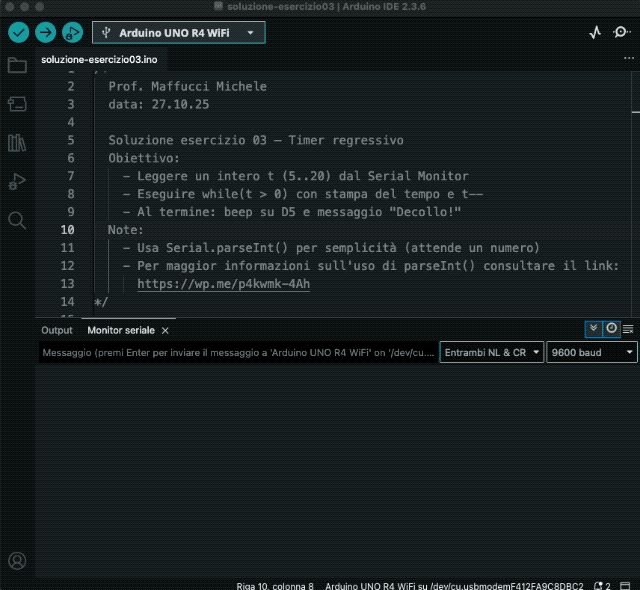Open the Arduino UNO R4 WiFi board selector
Image resolution: width=640 pixels, height=590 pixels.
click(x=179, y=33)
